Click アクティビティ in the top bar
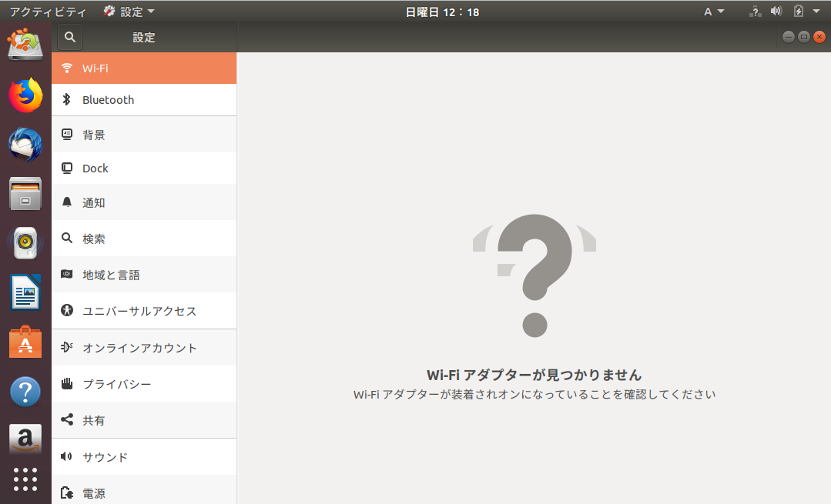This screenshot has height=504, width=831. pos(48,12)
